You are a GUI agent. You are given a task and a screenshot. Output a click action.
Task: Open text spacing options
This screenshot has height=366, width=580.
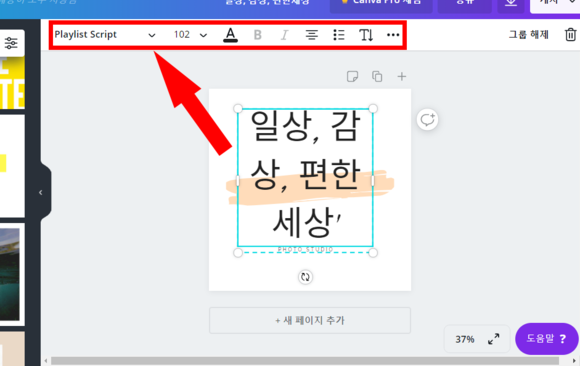click(x=366, y=35)
